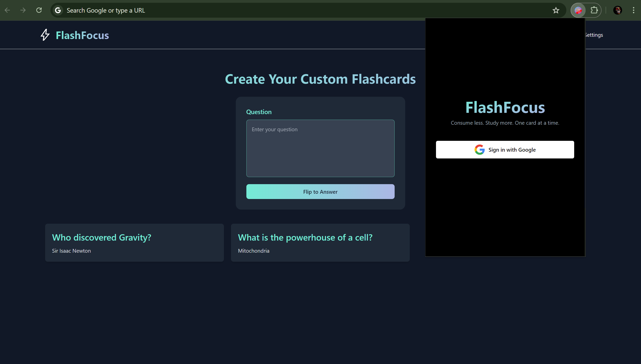The image size is (641, 364).
Task: Click the Question field label
Action: 259,112
